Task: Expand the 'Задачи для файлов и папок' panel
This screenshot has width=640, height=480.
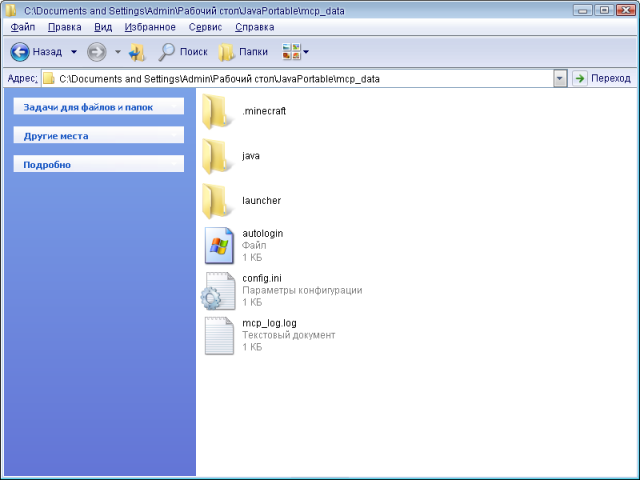Action: point(98,106)
